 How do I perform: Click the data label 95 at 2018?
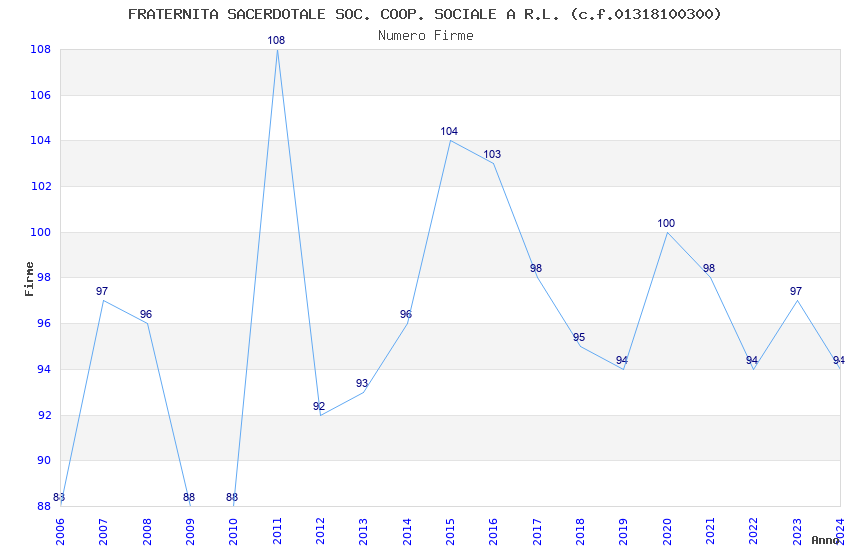click(579, 337)
